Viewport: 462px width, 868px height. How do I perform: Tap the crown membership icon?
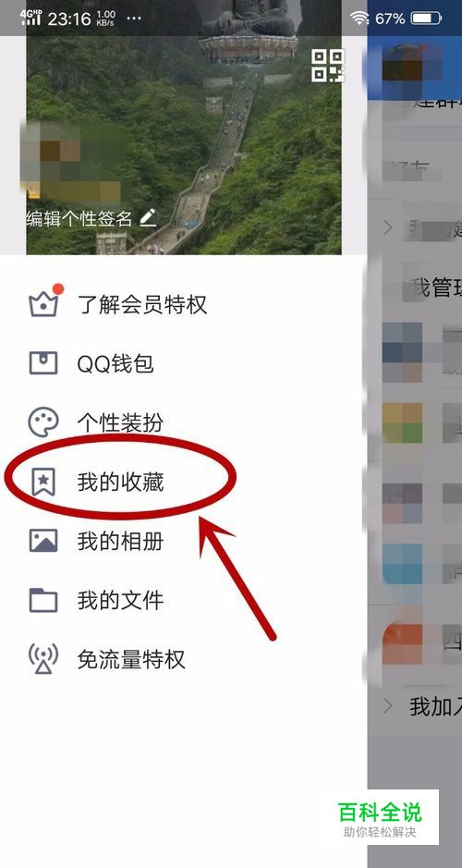pos(43,301)
